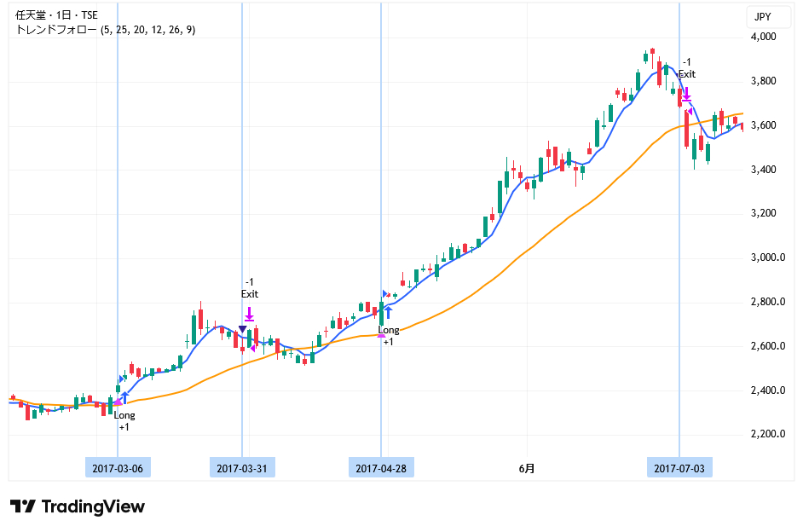Click the 6月 label on time axis
803x532 pixels.
(x=528, y=468)
